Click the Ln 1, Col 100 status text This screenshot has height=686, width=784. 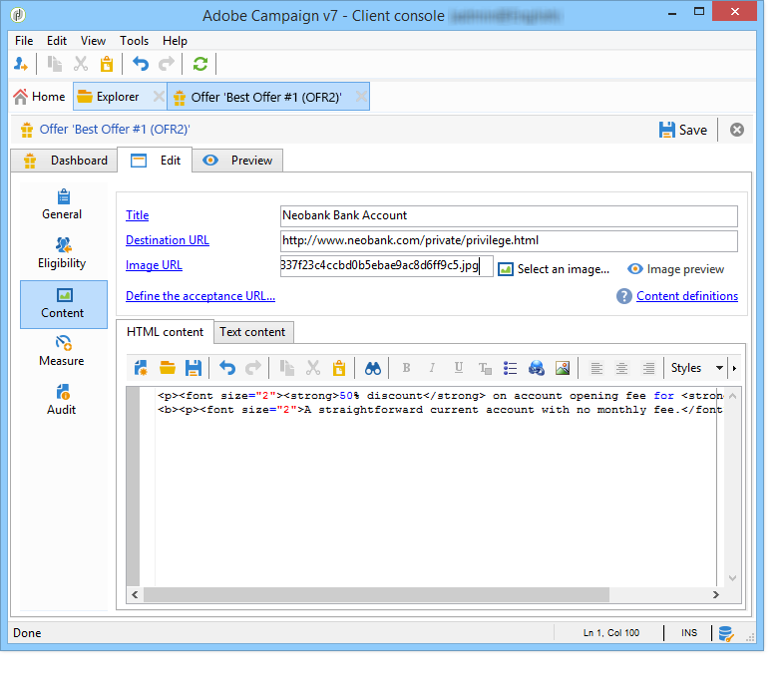611,633
